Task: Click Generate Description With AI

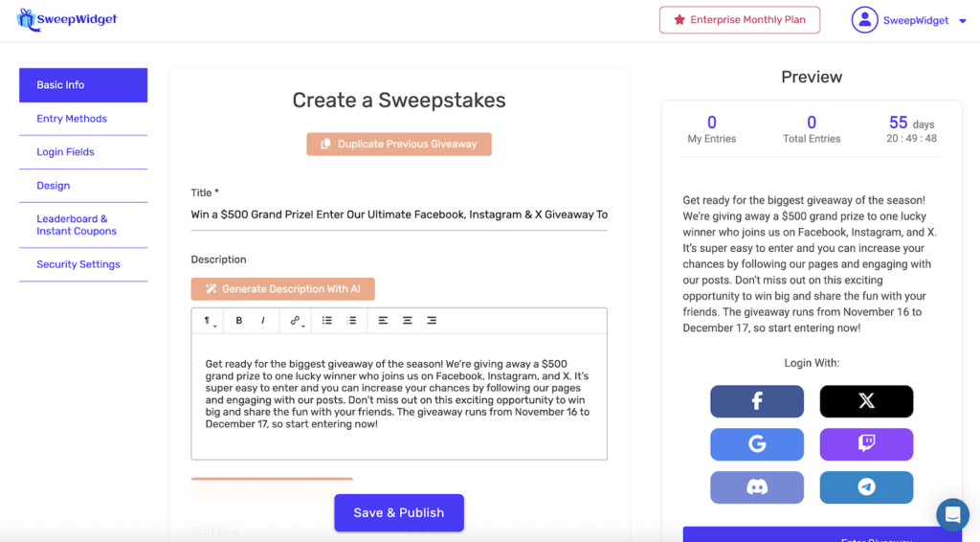Action: coord(282,289)
